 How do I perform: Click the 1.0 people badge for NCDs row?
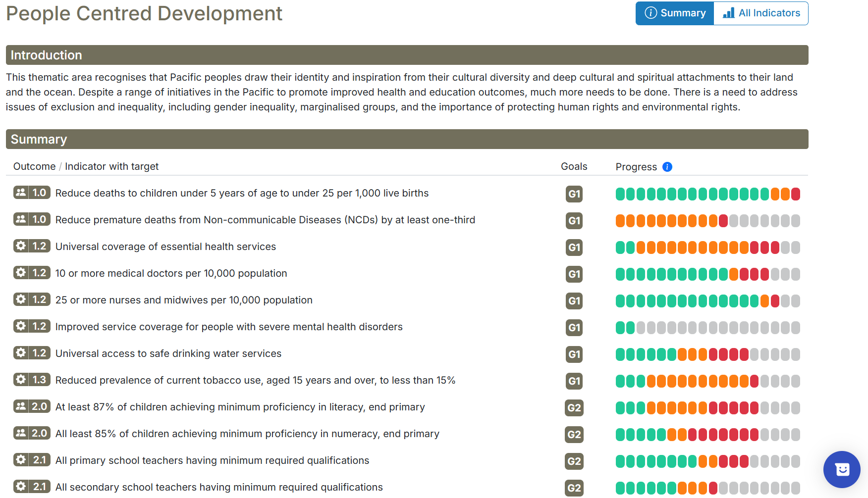[32, 219]
